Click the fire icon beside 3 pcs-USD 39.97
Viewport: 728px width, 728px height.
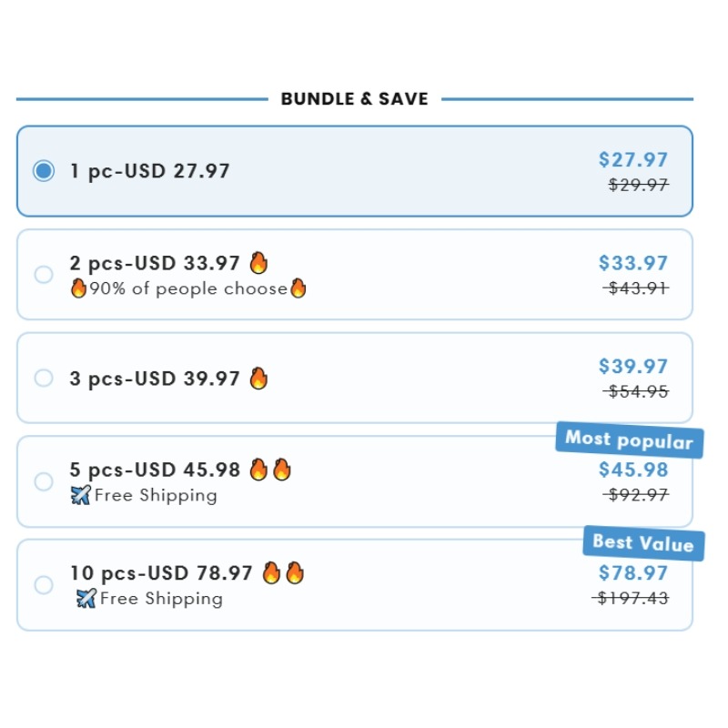coord(259,378)
